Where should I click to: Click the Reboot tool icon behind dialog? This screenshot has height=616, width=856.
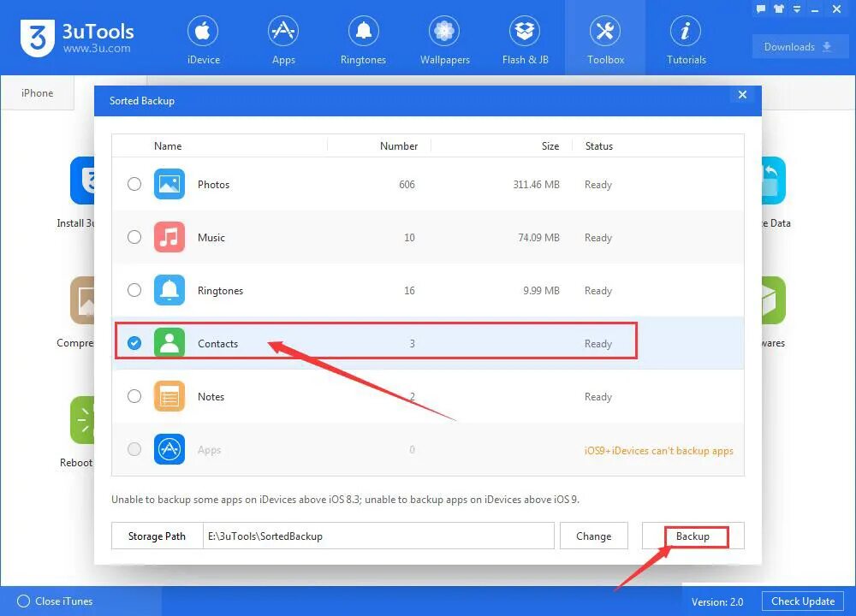[x=82, y=419]
